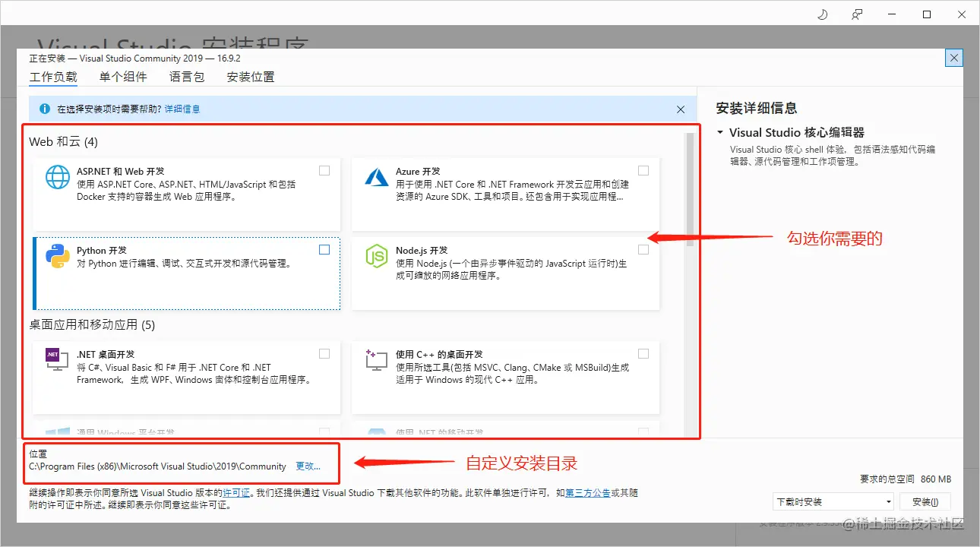Click the 要求的总空间 860 MB text

coord(905,479)
